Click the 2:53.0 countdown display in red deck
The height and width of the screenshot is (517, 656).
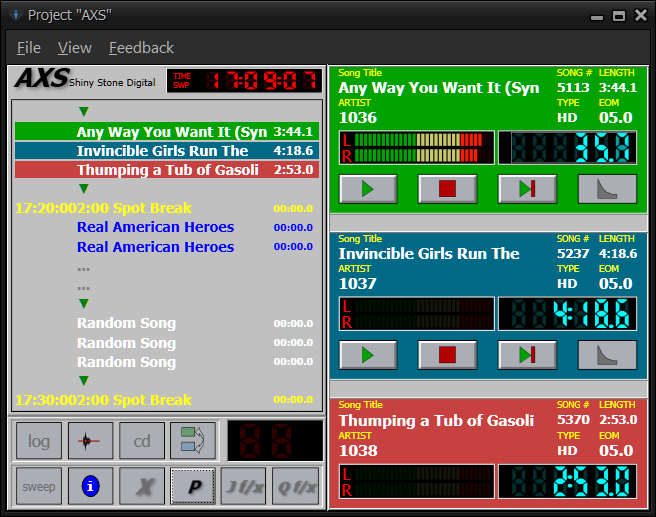pos(568,481)
